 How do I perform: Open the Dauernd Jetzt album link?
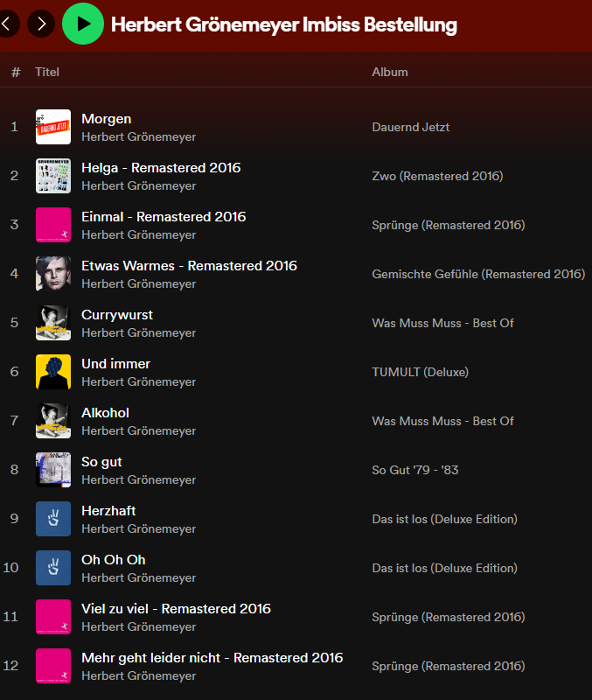pyautogui.click(x=410, y=127)
